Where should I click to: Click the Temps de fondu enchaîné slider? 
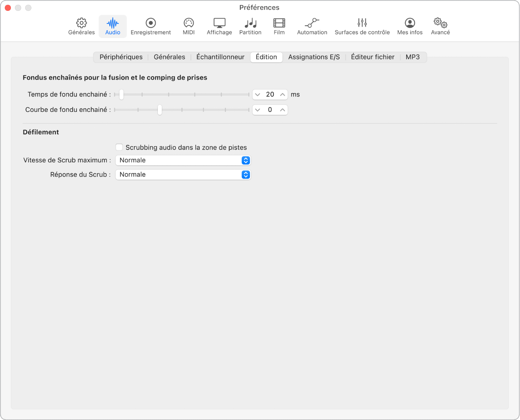click(182, 94)
